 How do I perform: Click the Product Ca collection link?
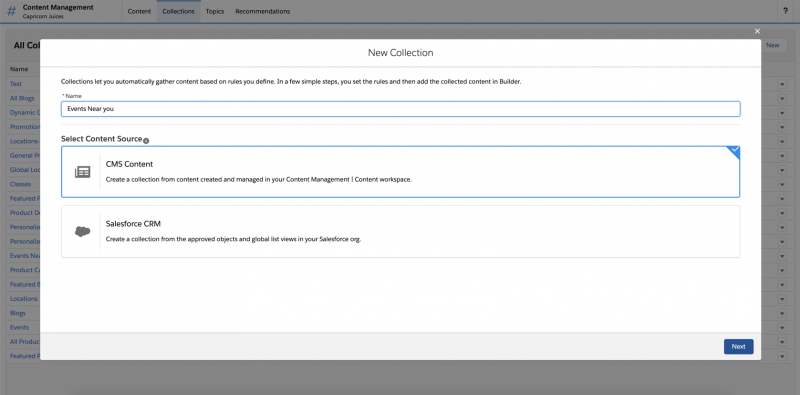[25, 270]
